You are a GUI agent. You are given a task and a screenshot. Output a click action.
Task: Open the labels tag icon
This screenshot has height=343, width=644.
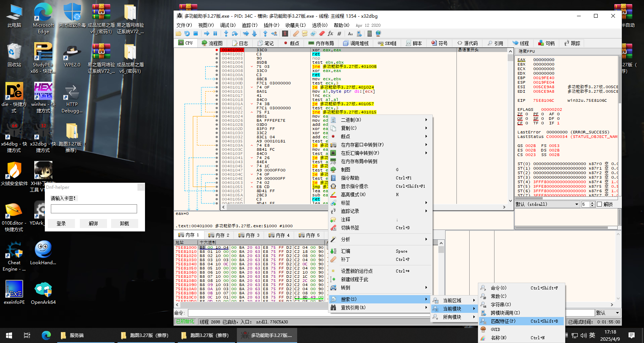click(x=313, y=34)
